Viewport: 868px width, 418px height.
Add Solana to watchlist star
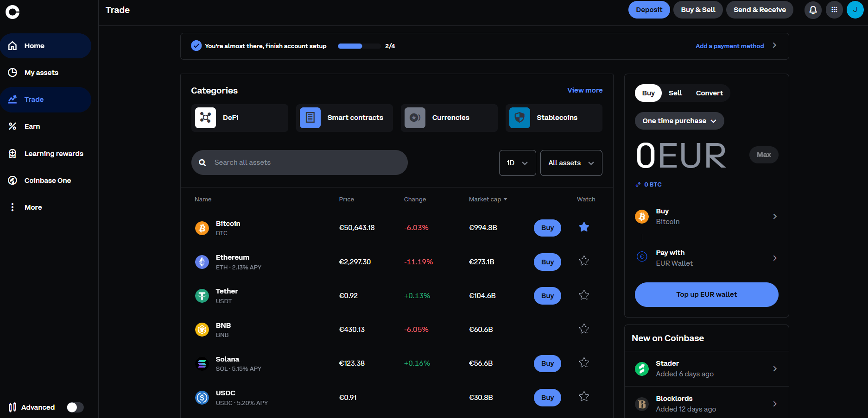(584, 363)
